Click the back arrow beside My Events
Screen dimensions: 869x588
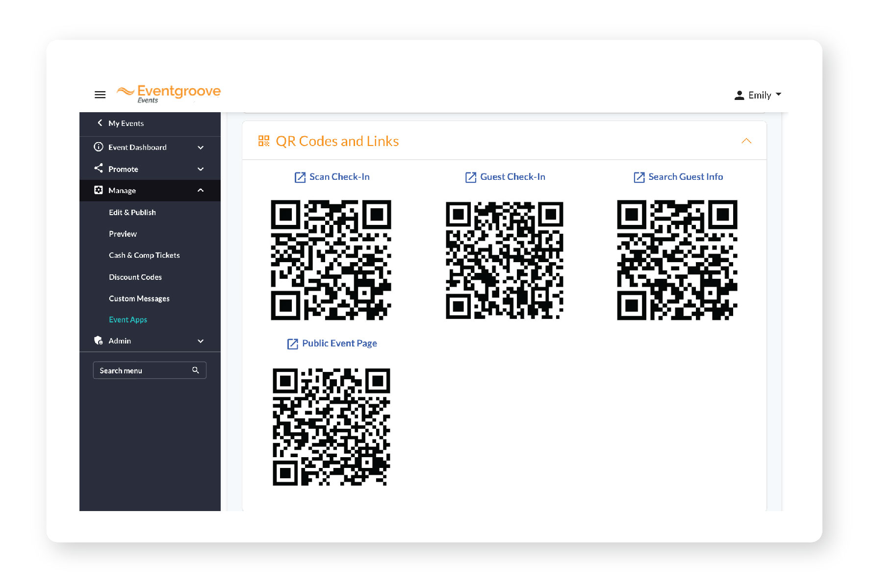100,123
